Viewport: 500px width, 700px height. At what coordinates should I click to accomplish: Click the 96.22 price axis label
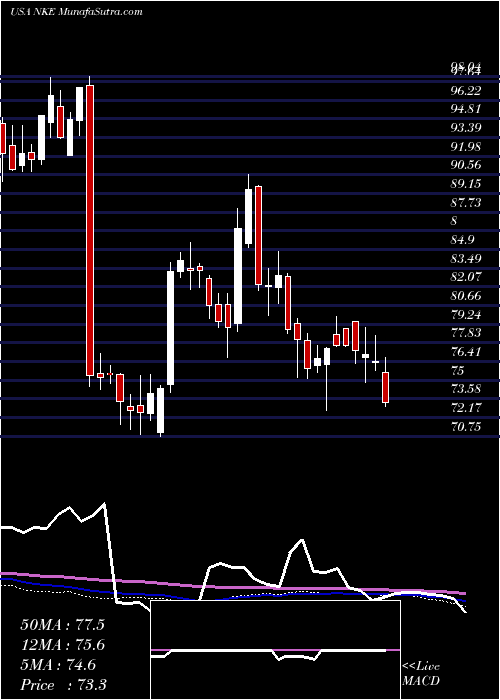pos(466,91)
